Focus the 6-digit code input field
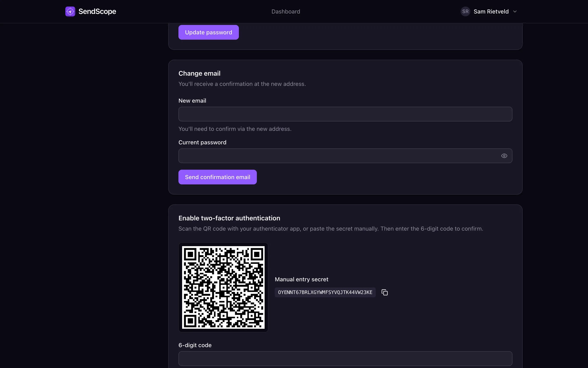The image size is (588, 368). 345,359
